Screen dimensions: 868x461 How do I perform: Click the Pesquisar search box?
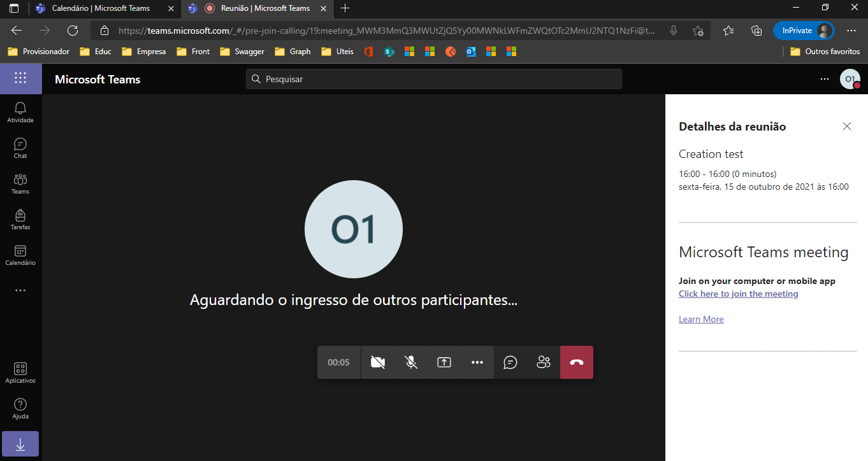click(x=434, y=79)
